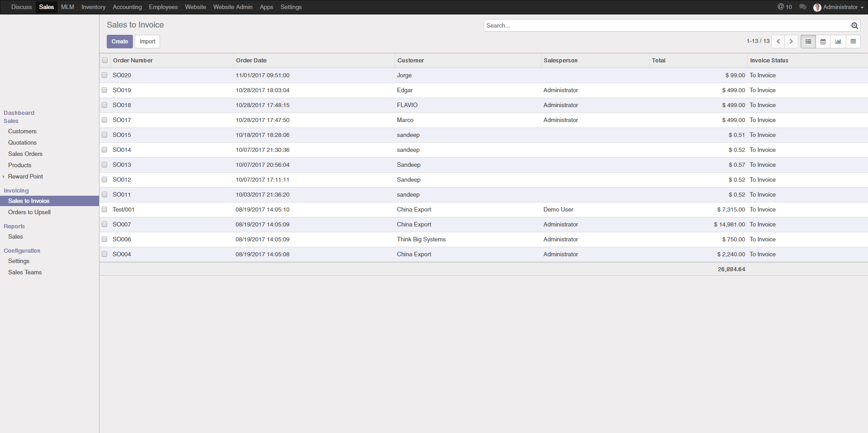This screenshot has height=433, width=868.
Task: Switch to the pivot view
Action: click(854, 41)
